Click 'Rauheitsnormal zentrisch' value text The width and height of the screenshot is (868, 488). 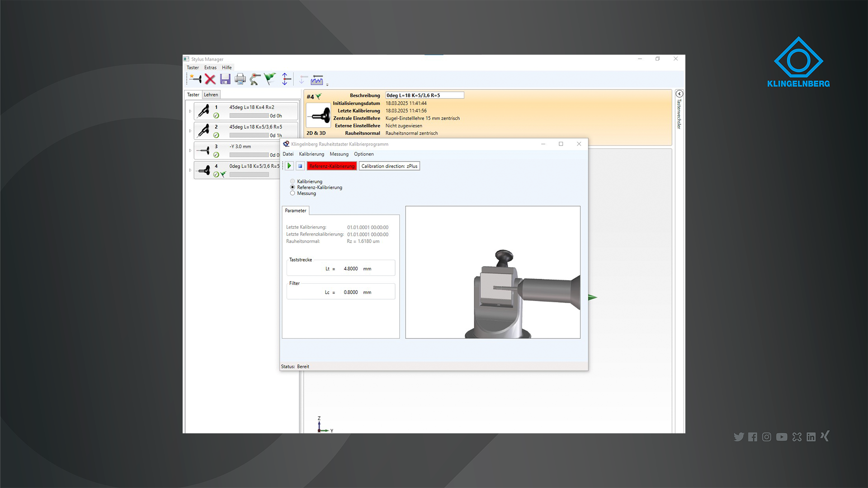coord(411,133)
